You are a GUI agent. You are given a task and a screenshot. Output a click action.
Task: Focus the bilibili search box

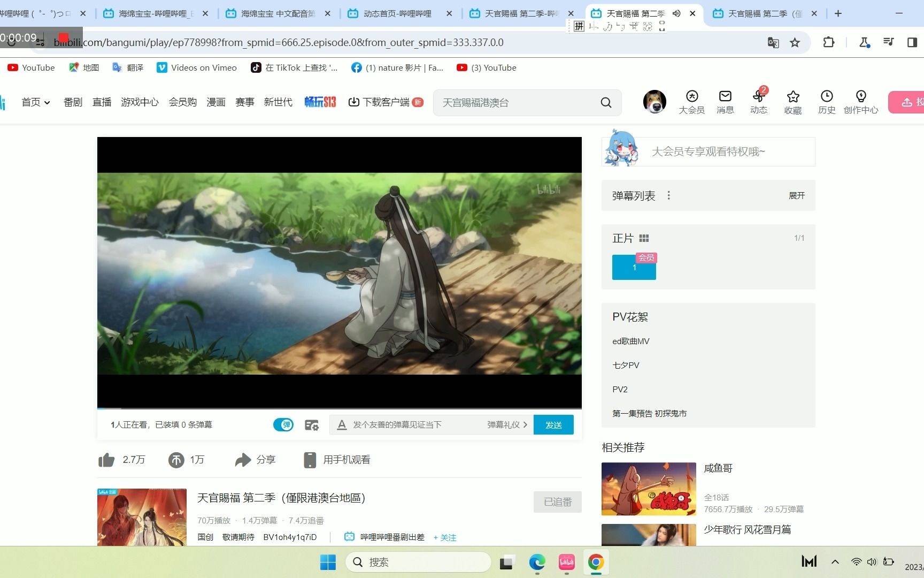pos(516,103)
